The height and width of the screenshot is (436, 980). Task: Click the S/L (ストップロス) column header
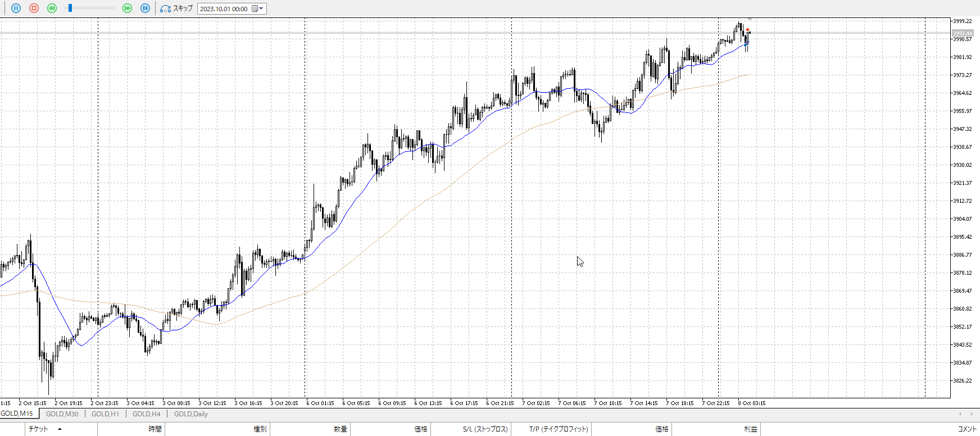(485, 429)
